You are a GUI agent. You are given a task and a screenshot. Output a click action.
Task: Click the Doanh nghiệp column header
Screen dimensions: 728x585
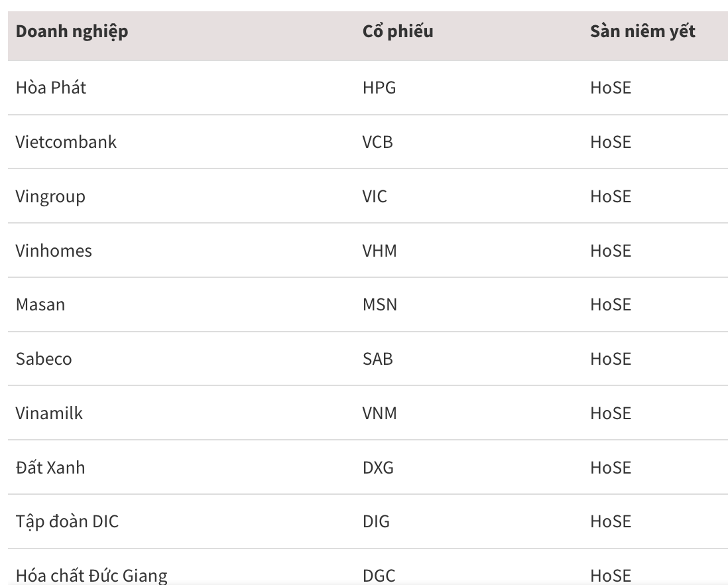72,31
